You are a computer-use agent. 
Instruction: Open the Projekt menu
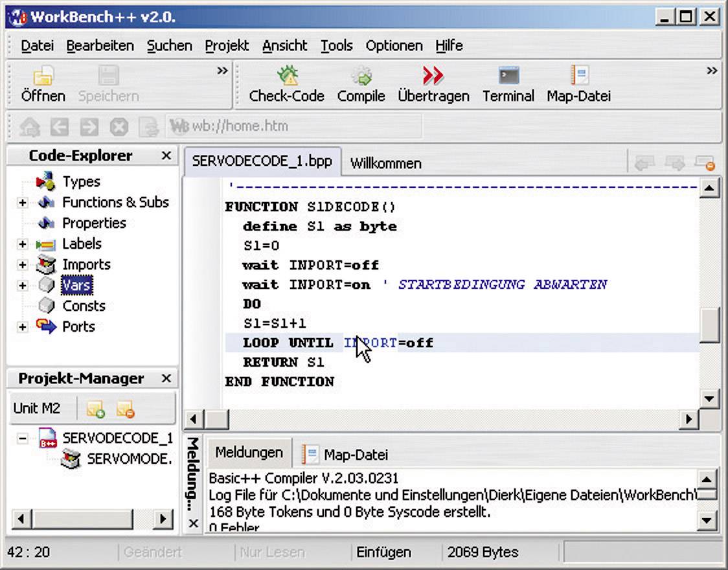pos(227,45)
